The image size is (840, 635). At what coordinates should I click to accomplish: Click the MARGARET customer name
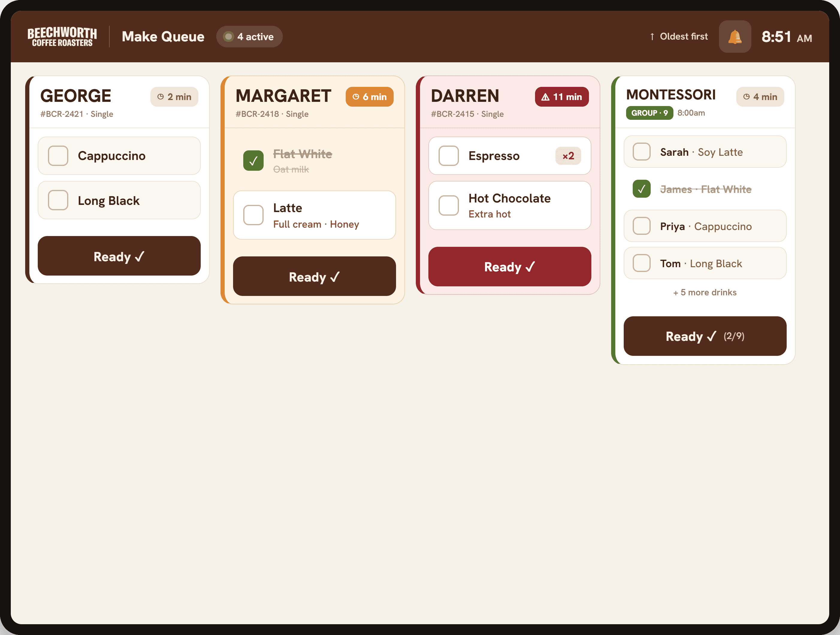pos(283,96)
